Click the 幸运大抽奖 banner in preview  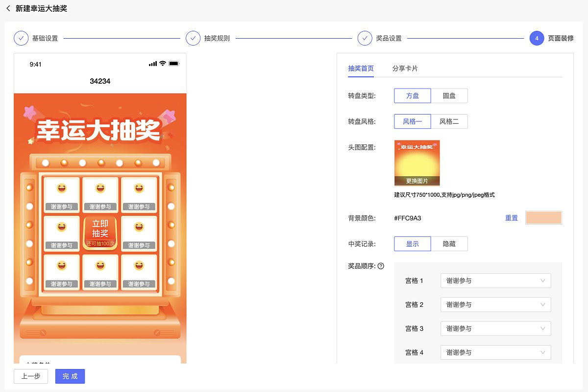pos(99,130)
